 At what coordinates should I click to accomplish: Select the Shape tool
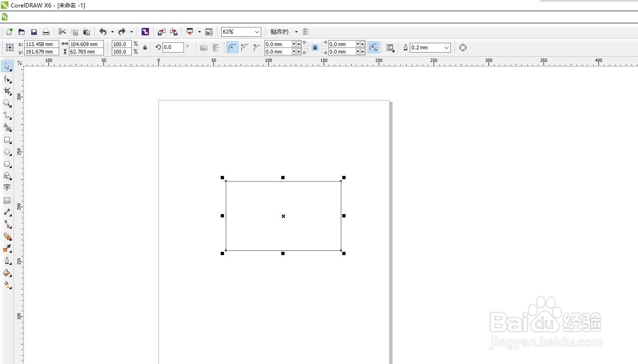coord(7,79)
